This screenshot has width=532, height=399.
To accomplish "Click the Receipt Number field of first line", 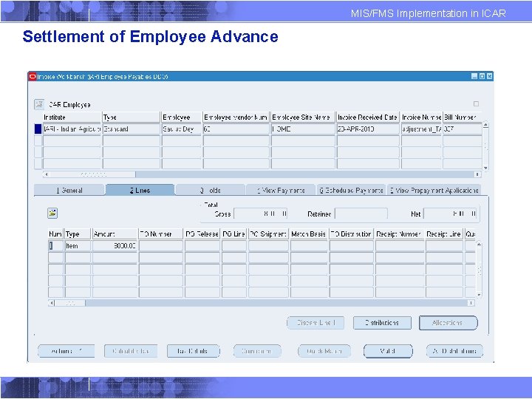I will coord(400,245).
